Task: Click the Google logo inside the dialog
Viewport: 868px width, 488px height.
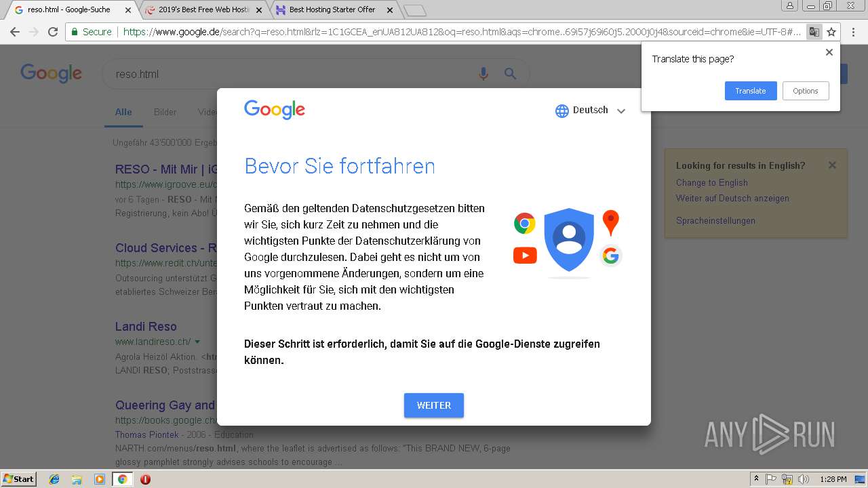Action: 275,110
